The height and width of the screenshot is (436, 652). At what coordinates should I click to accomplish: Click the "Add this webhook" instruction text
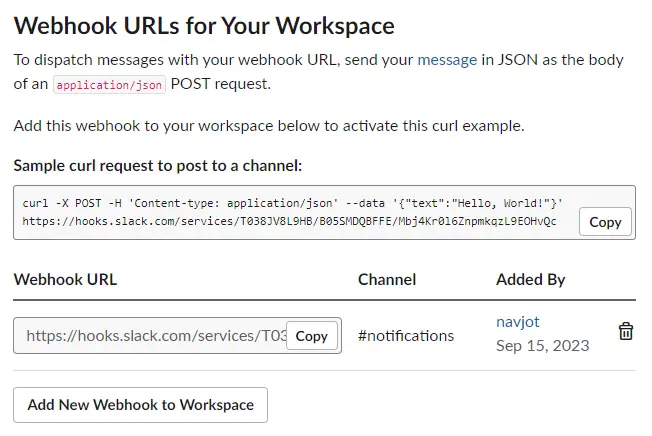(x=268, y=126)
